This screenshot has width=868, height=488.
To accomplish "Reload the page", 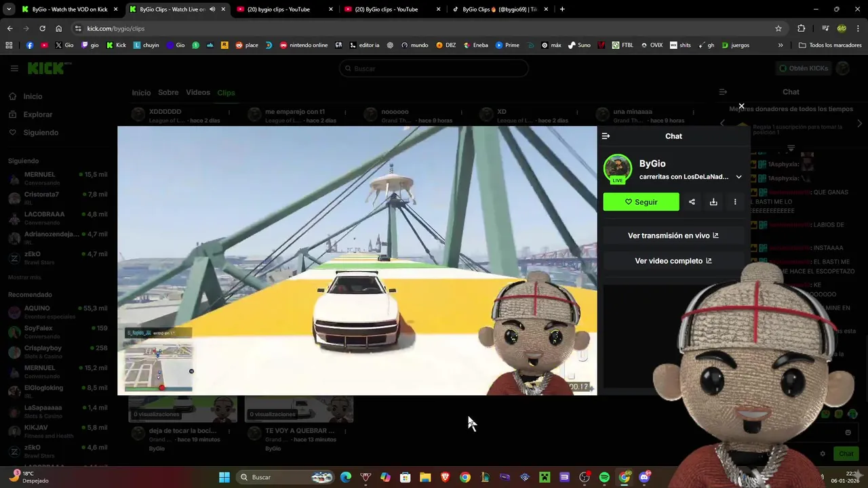I will click(42, 28).
